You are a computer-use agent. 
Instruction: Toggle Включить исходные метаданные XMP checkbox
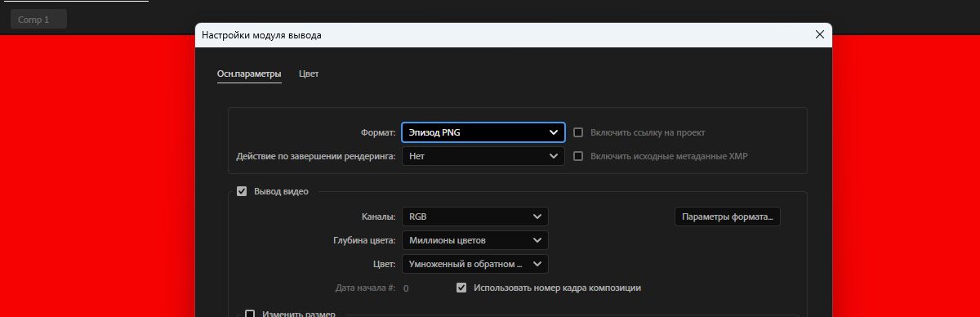tap(578, 156)
